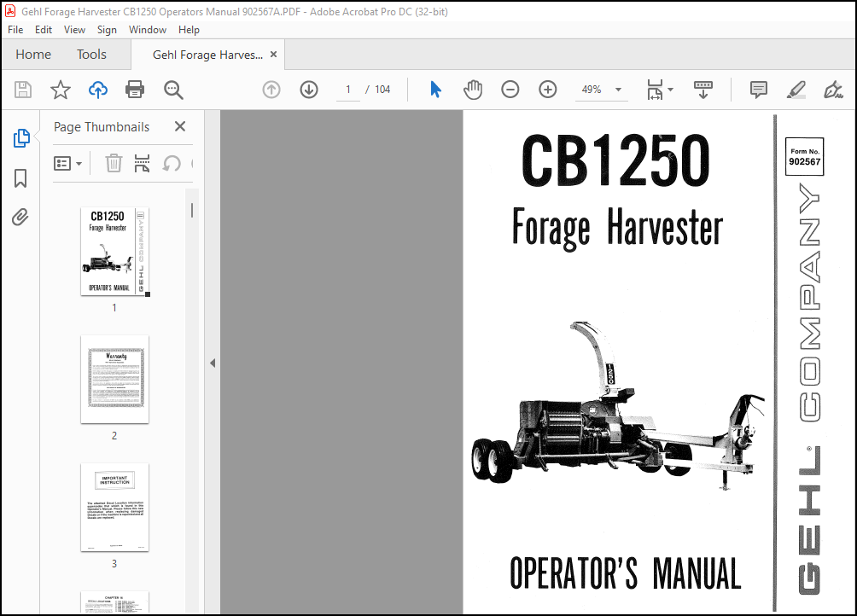Image resolution: width=857 pixels, height=616 pixels.
Task: Open the Bookmarks panel icon
Action: [x=20, y=178]
